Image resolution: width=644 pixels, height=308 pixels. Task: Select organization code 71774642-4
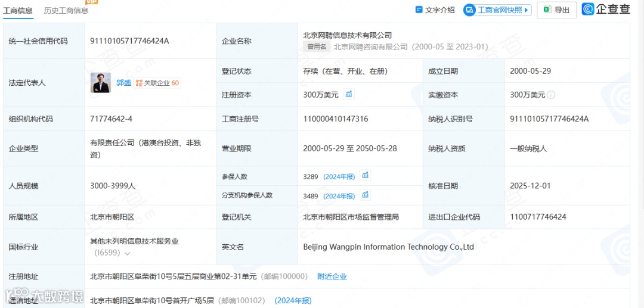tap(112, 119)
